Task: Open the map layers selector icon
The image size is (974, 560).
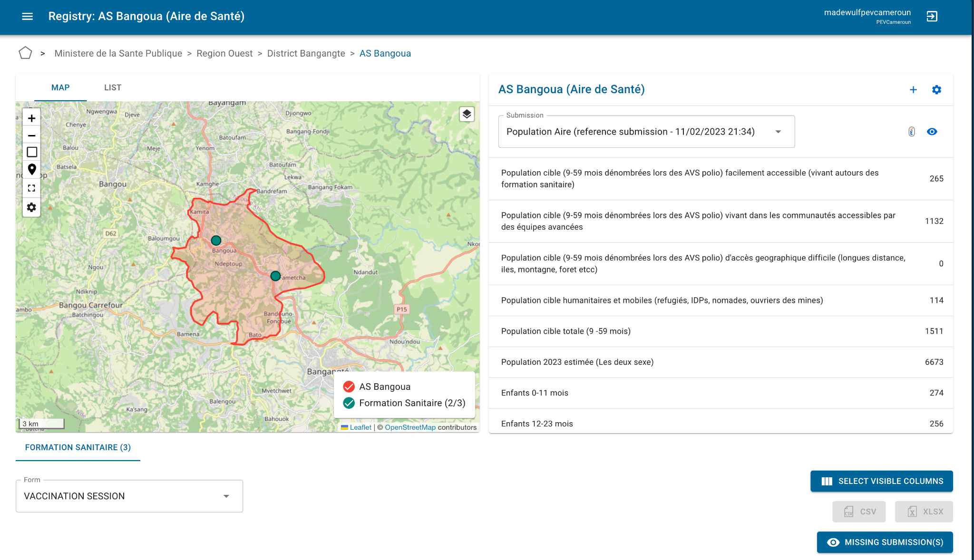Action: click(467, 114)
